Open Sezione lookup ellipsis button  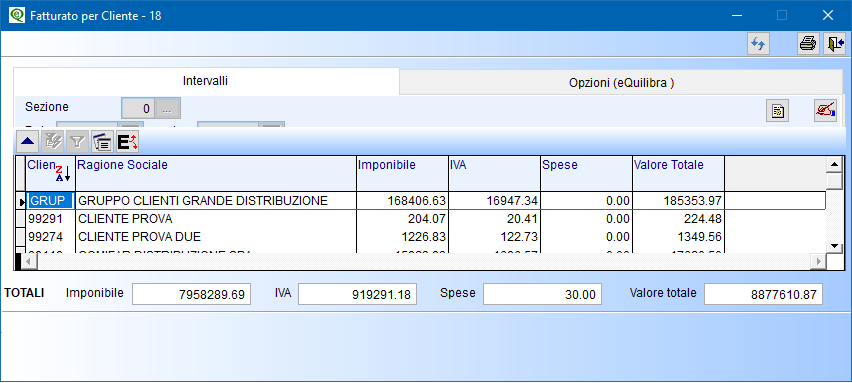tap(168, 109)
